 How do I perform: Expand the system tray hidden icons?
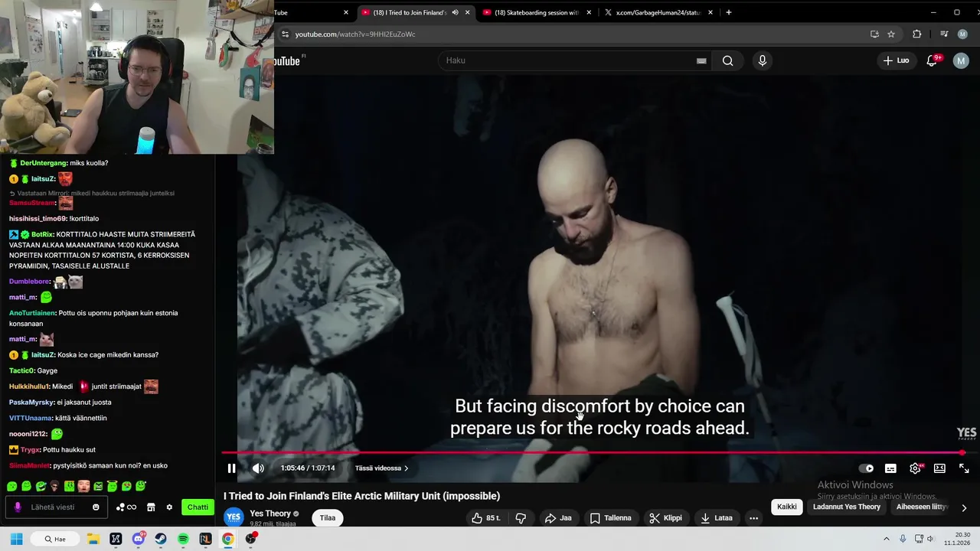[x=887, y=539]
